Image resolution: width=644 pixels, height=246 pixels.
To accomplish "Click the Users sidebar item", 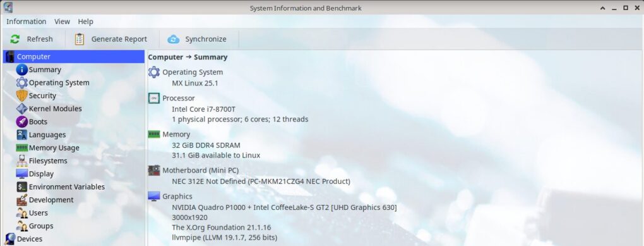I will 38,213.
